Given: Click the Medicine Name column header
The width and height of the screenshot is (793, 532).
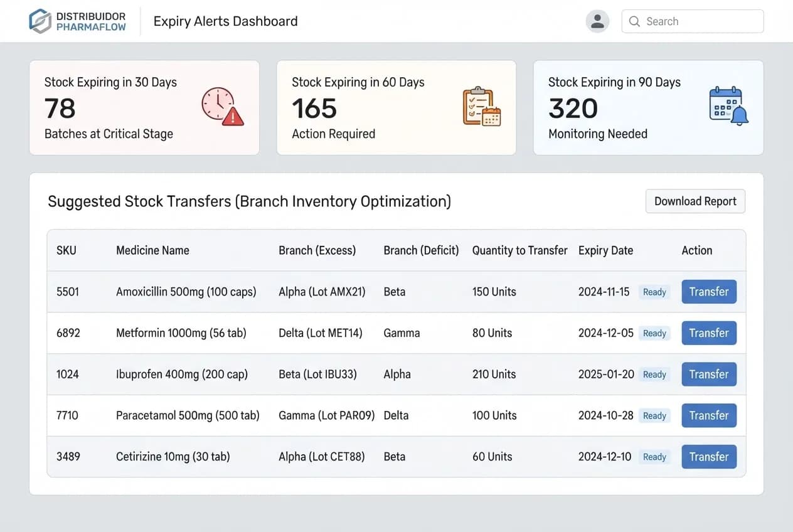Looking at the screenshot, I should point(152,250).
